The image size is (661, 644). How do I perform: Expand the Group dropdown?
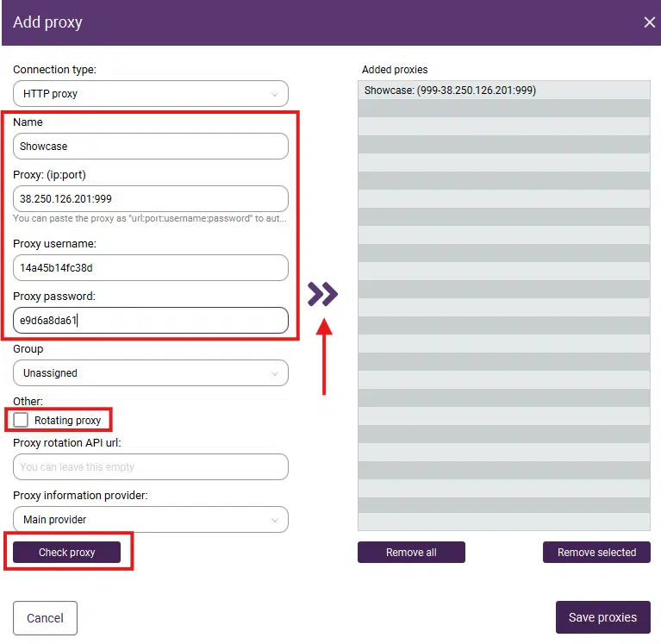point(150,373)
